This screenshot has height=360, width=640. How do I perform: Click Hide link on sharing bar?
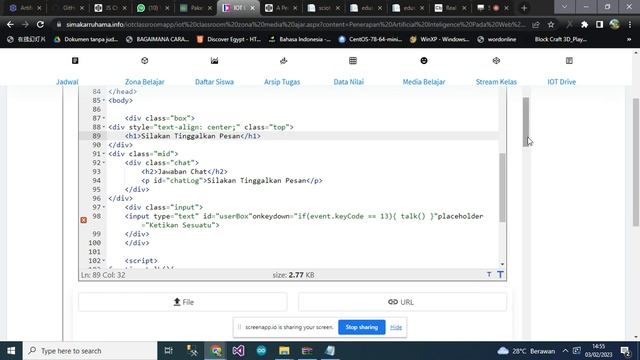(x=396, y=327)
